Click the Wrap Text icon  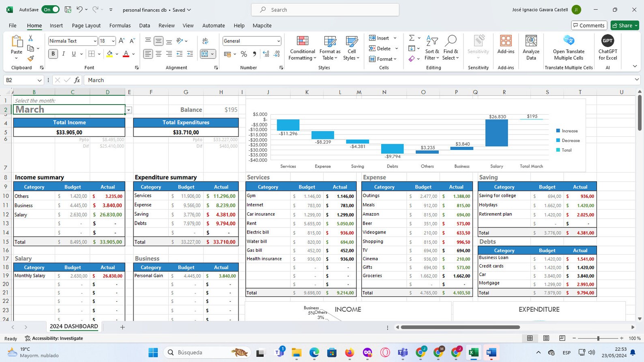[x=205, y=41]
